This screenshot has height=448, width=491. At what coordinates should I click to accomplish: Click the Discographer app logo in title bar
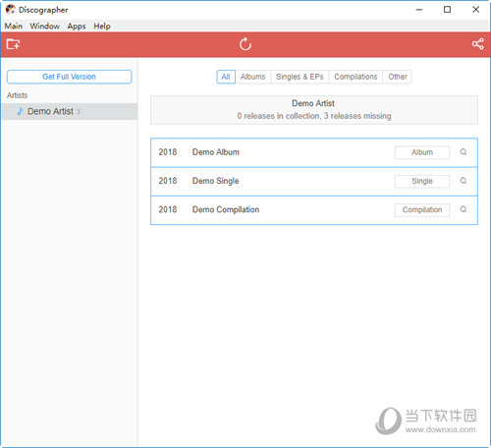10,10
